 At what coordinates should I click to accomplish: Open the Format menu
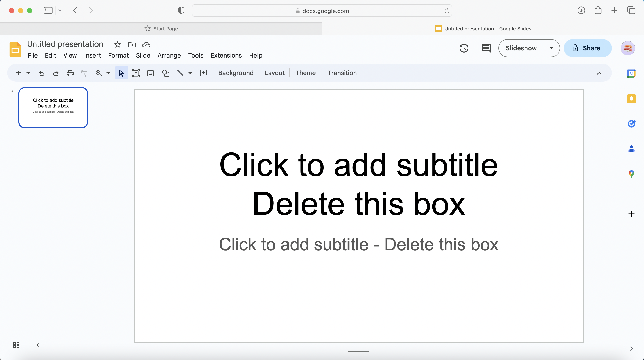[x=119, y=55]
